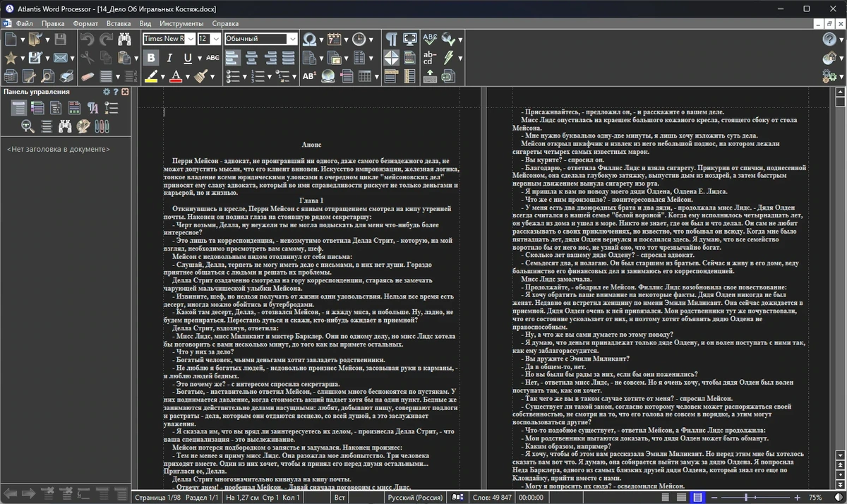Expand the highlight color dropdown arrow
Viewport: 847px width, 504px height.
[163, 76]
